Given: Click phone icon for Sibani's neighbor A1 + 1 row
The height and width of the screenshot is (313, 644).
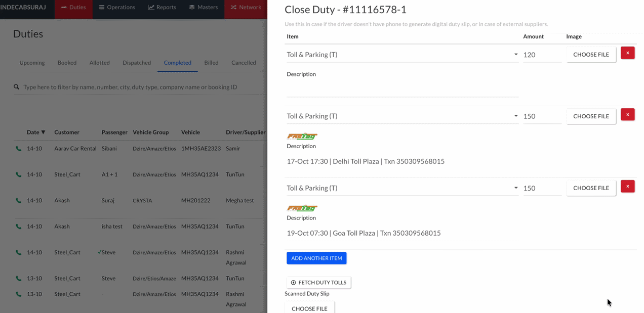Looking at the screenshot, I should pos(19,174).
